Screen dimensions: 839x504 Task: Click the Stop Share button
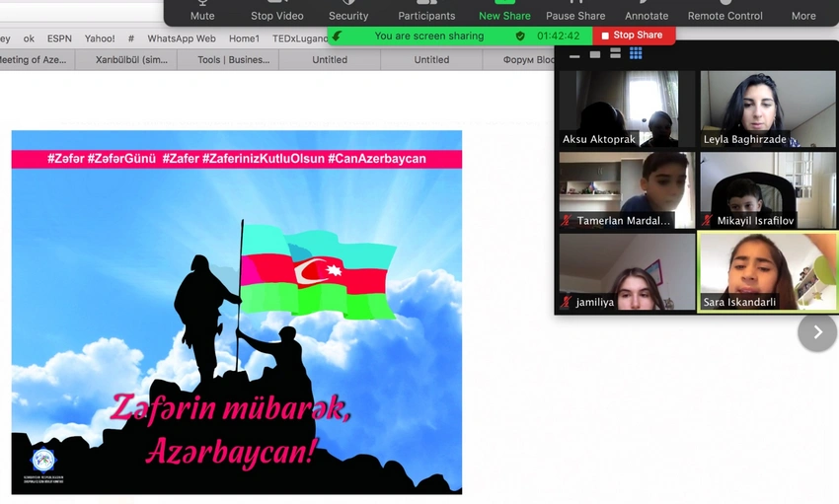coord(633,36)
